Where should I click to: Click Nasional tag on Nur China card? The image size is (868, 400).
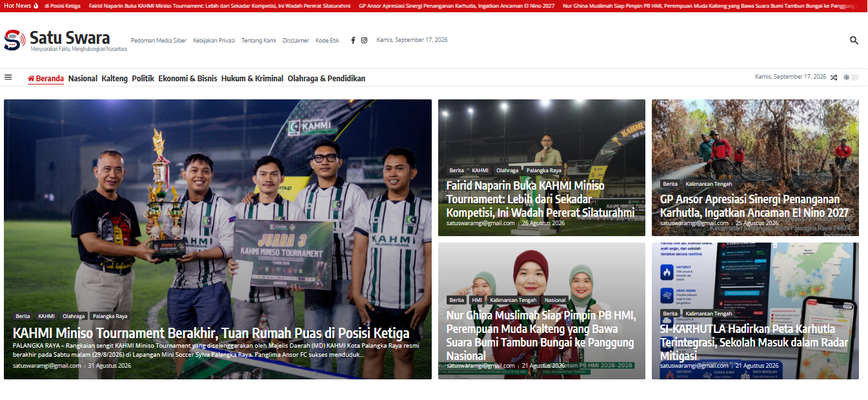tap(555, 300)
